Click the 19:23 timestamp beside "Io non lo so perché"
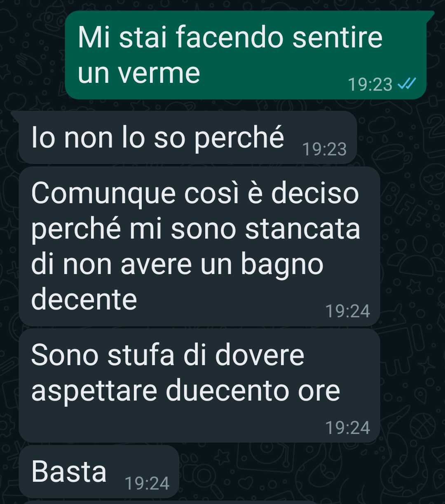 (x=324, y=149)
